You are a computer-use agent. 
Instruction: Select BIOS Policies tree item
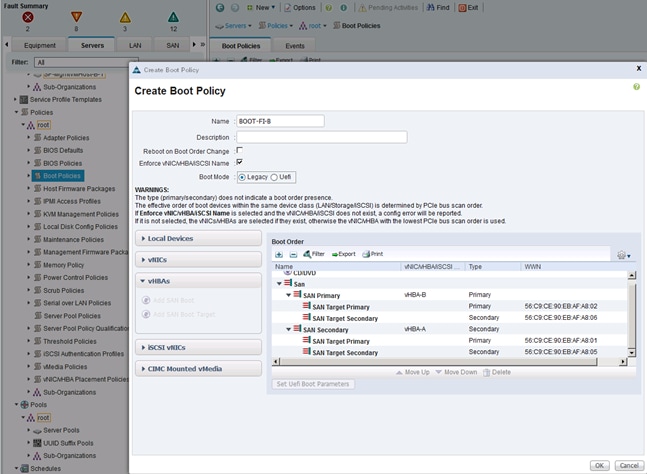[x=62, y=163]
